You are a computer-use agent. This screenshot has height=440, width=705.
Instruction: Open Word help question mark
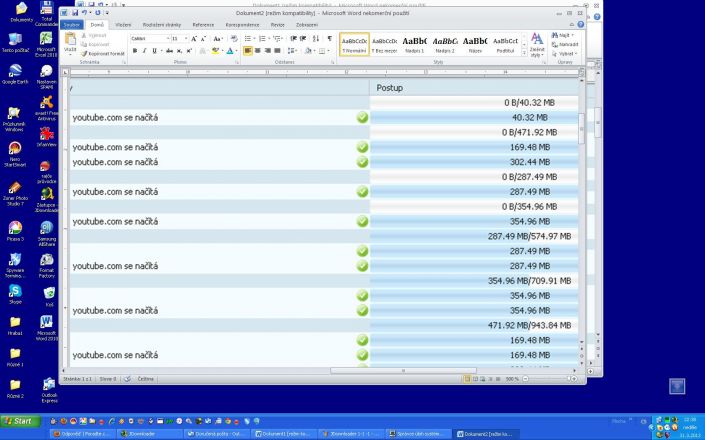point(581,25)
